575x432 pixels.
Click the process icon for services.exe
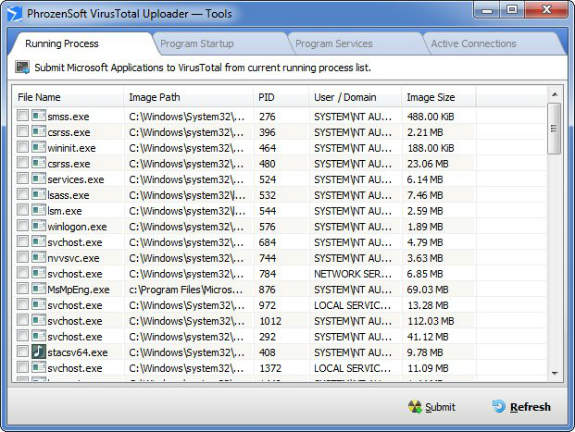pyautogui.click(x=39, y=179)
